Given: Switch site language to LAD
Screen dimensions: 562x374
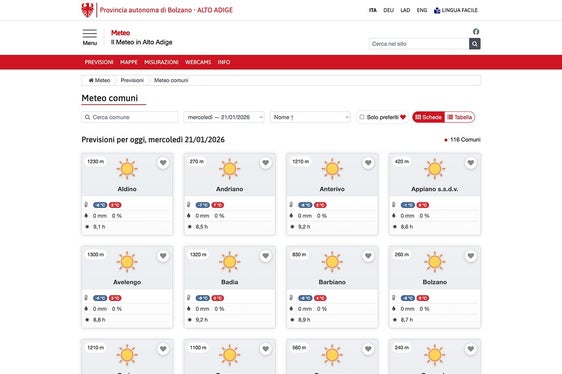Looking at the screenshot, I should click(x=405, y=10).
